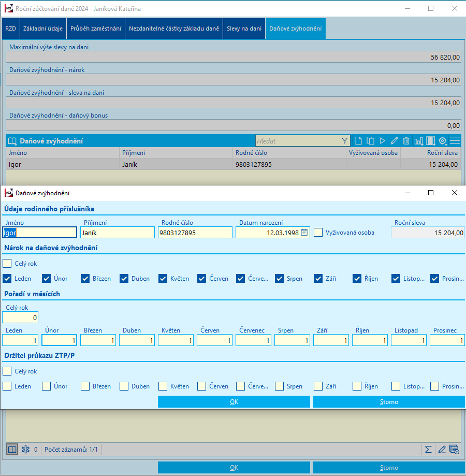Screen dimensions: 466x476
Task: Click the asterisk star icon in status bar
Action: [x=25, y=449]
